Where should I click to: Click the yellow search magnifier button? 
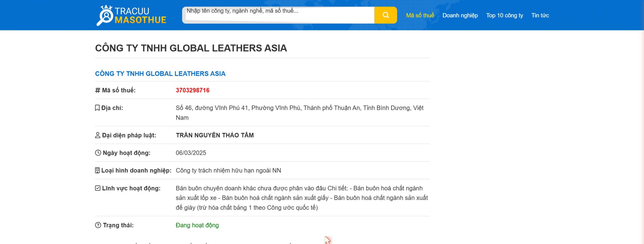pyautogui.click(x=385, y=15)
